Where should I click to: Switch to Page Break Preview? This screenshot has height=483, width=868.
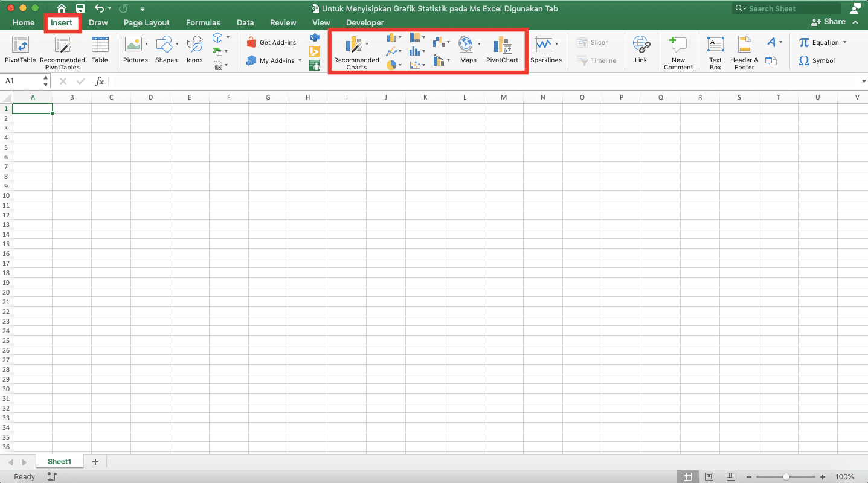[x=731, y=477]
